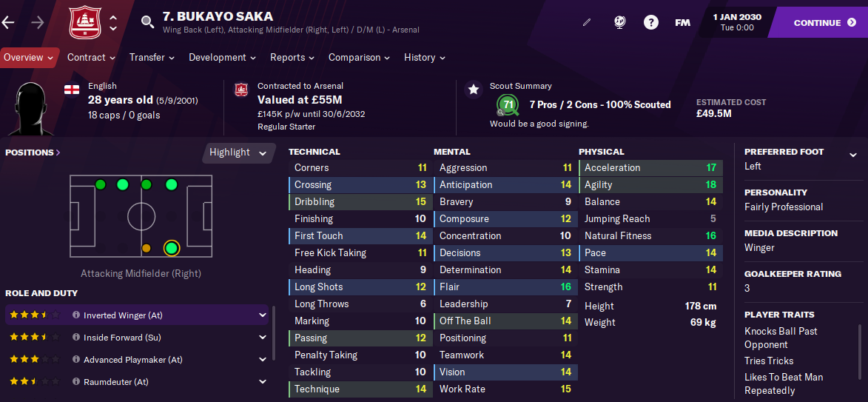Expand the Preferred Foot panel chevron
This screenshot has width=868, height=402.
coord(853,155)
